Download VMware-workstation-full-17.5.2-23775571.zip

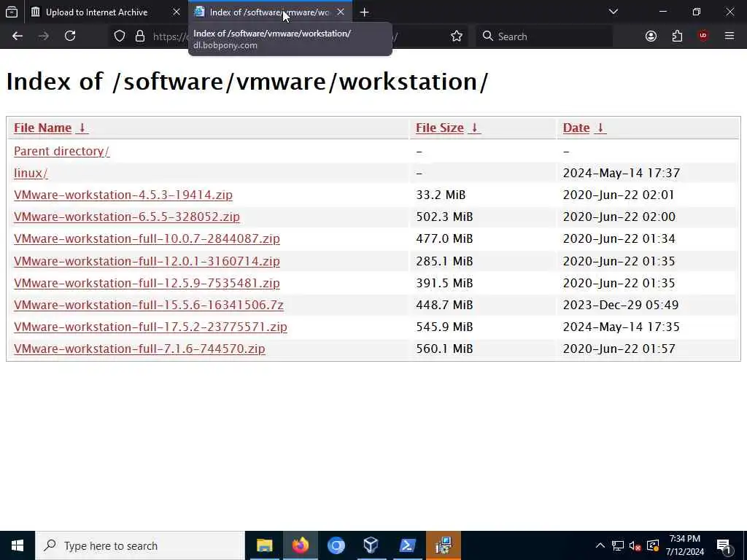[150, 327]
